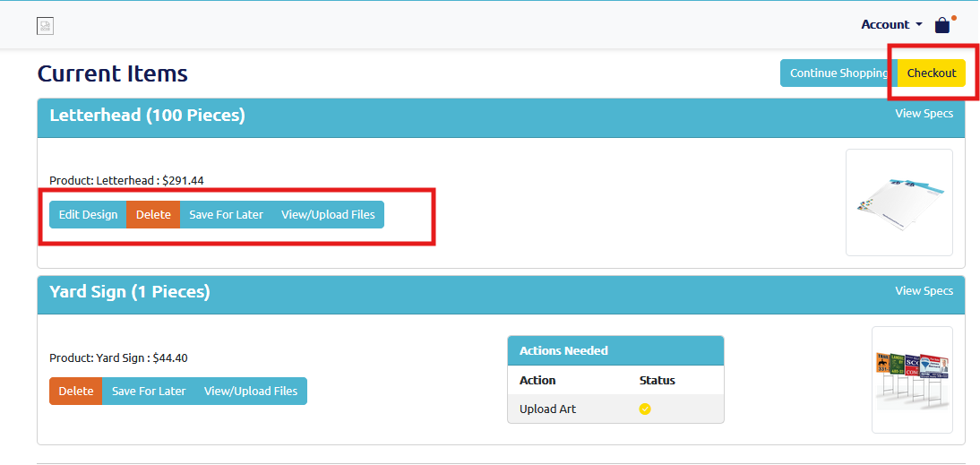The height and width of the screenshot is (465, 980).
Task: Open the shopping bag cart icon
Action: (942, 25)
